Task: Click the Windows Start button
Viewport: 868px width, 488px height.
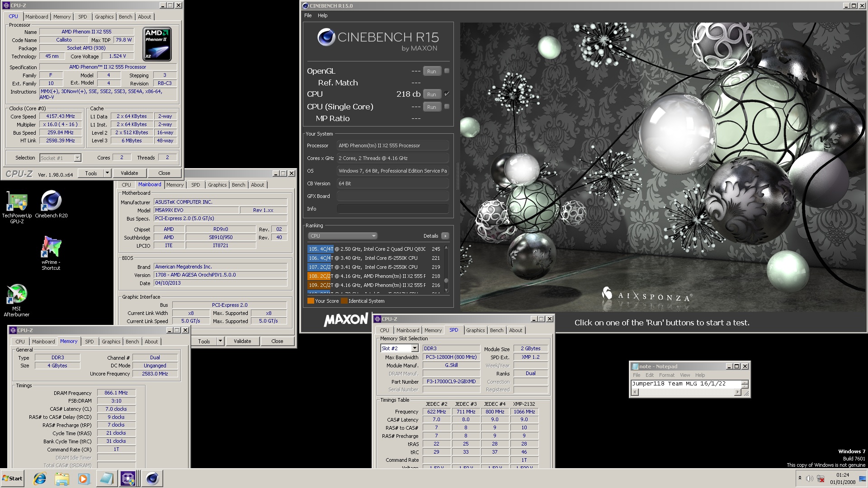Action: pyautogui.click(x=12, y=479)
